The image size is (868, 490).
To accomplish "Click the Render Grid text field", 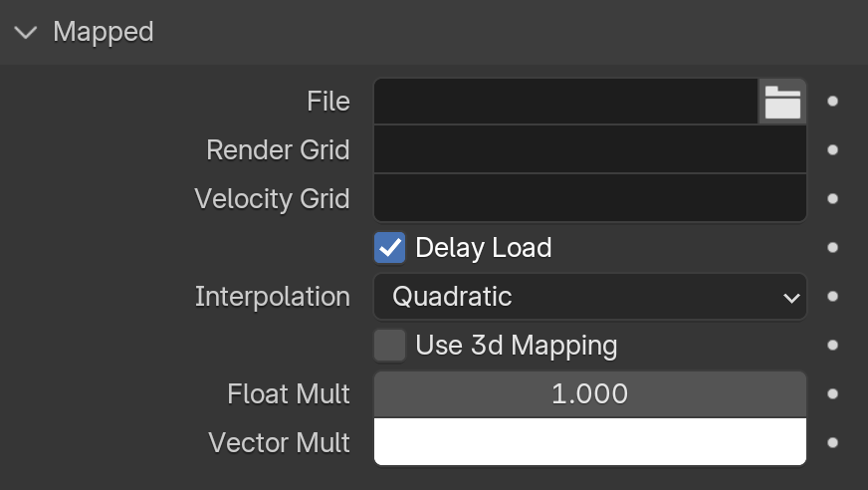I will pyautogui.click(x=590, y=149).
